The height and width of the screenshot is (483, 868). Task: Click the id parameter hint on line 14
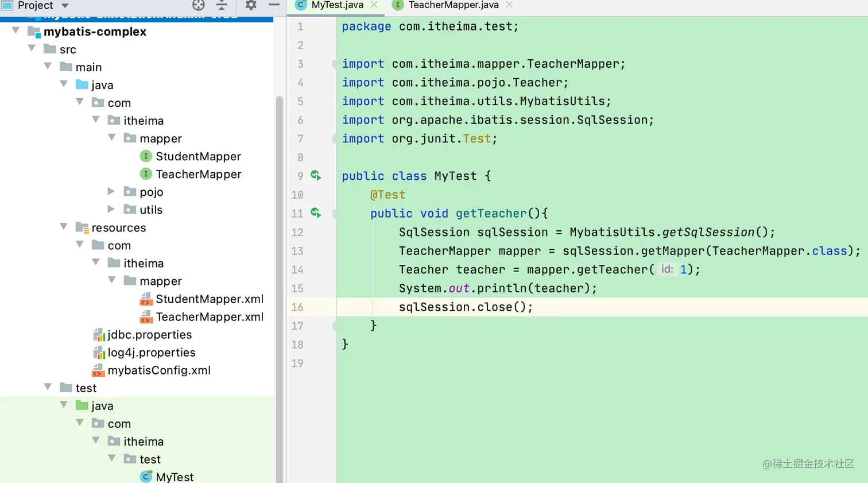[x=666, y=269]
